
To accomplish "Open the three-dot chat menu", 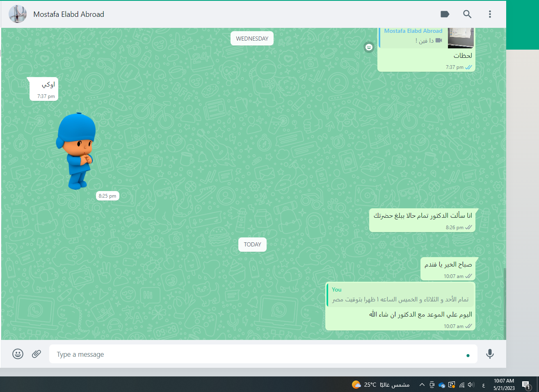I will (x=490, y=14).
